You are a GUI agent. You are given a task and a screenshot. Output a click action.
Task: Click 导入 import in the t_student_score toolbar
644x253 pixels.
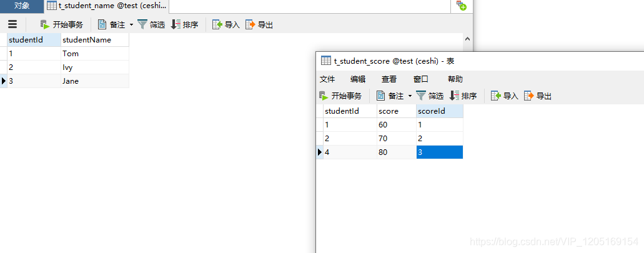point(505,96)
